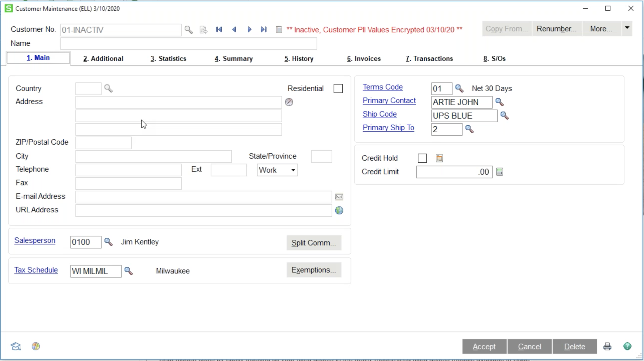The width and height of the screenshot is (644, 361).
Task: Expand the More button dropdown arrow
Action: coord(627,28)
